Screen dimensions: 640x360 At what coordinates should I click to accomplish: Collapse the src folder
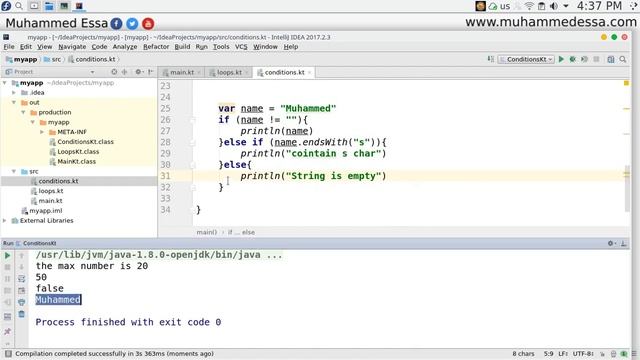click(14, 171)
